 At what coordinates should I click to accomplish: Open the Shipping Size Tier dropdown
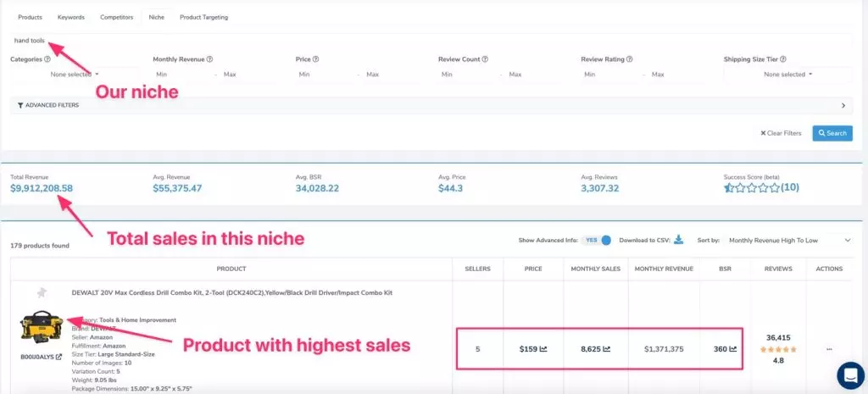coord(788,75)
